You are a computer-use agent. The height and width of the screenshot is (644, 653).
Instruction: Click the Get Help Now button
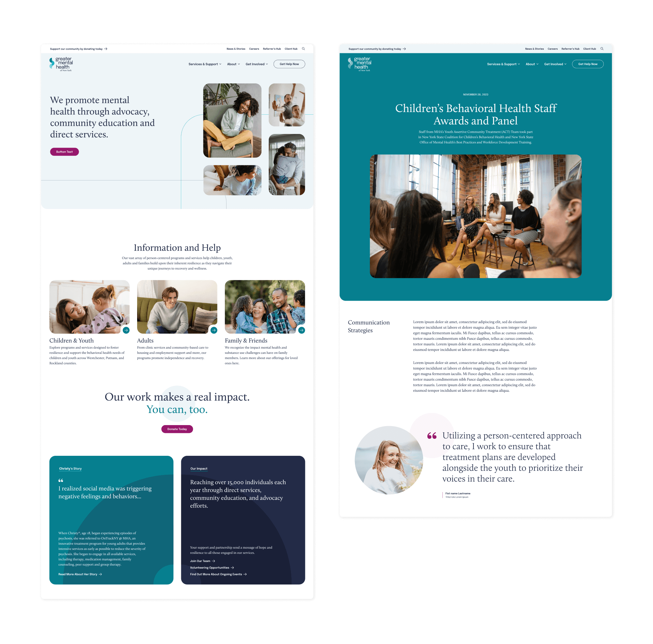pyautogui.click(x=289, y=64)
